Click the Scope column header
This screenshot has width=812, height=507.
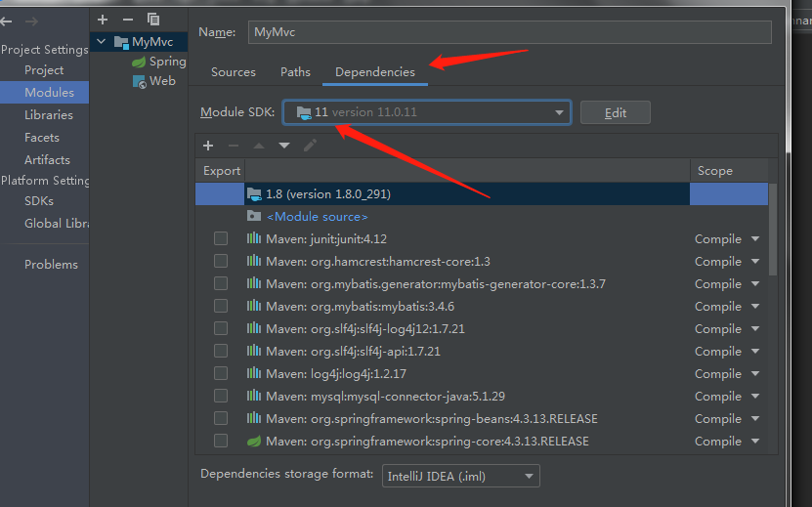click(729, 170)
